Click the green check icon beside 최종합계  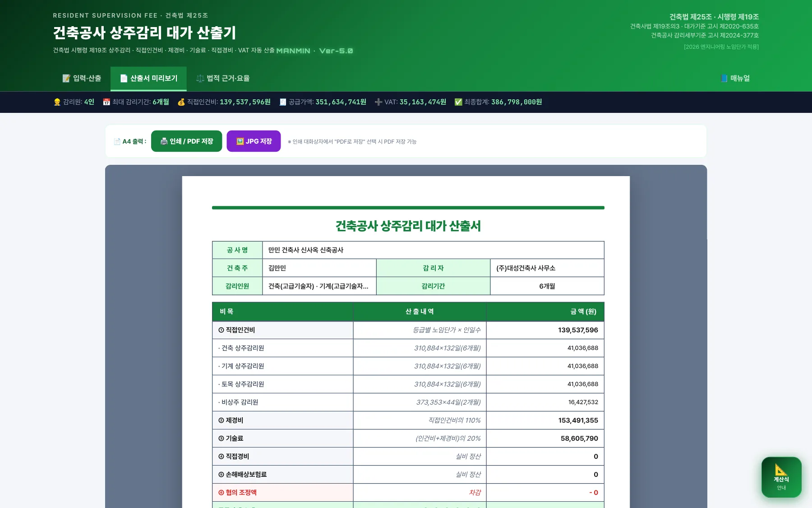[x=458, y=102]
